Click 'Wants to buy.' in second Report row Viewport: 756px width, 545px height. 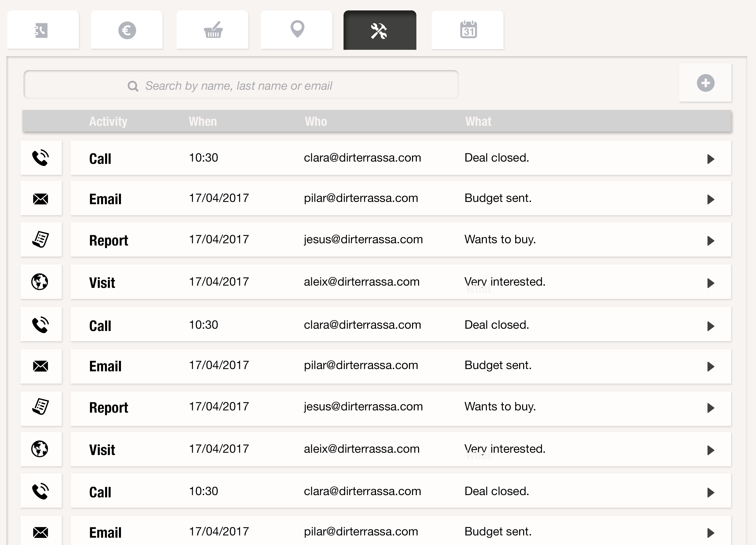pos(500,407)
